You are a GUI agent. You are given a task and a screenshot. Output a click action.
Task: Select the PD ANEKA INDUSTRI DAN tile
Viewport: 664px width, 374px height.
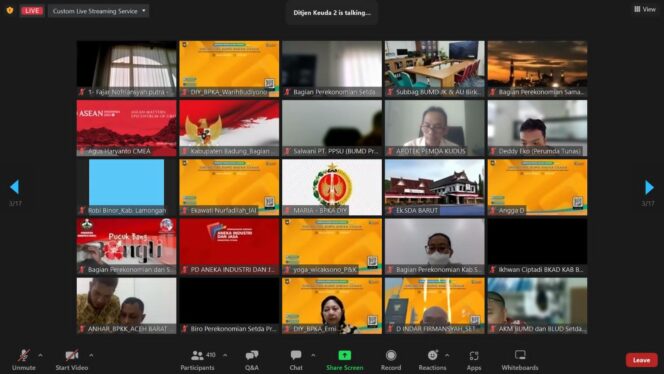tap(229, 247)
